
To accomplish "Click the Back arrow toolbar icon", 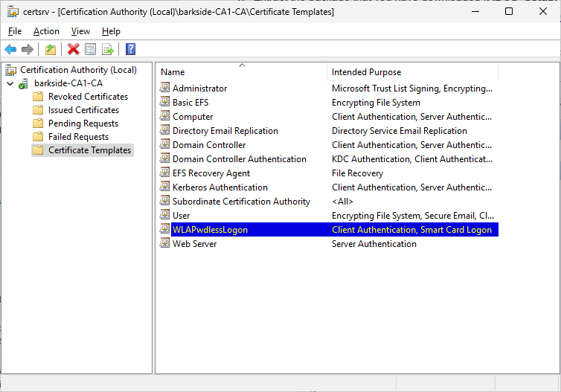I will (x=10, y=49).
